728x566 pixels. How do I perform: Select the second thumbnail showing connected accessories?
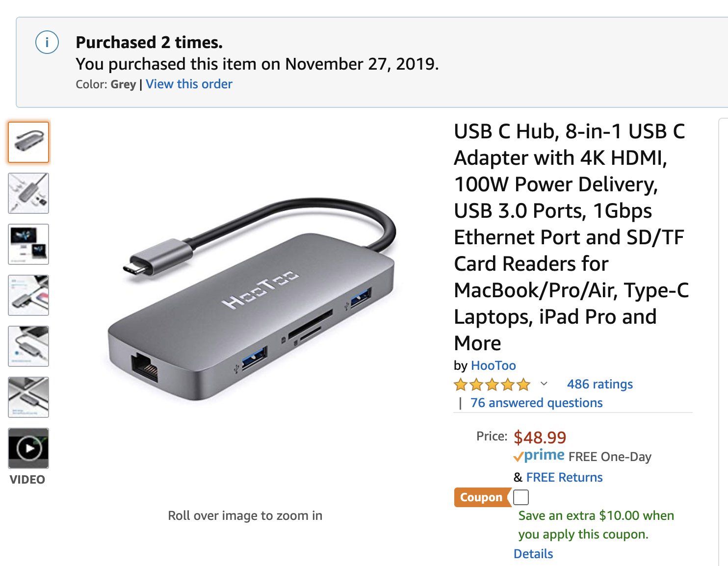point(28,193)
